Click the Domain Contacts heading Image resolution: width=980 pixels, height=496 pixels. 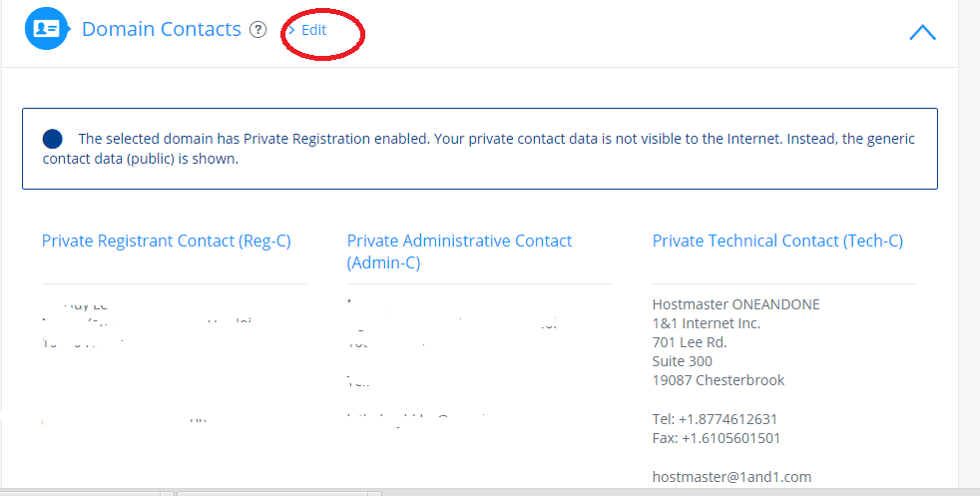[x=162, y=30]
